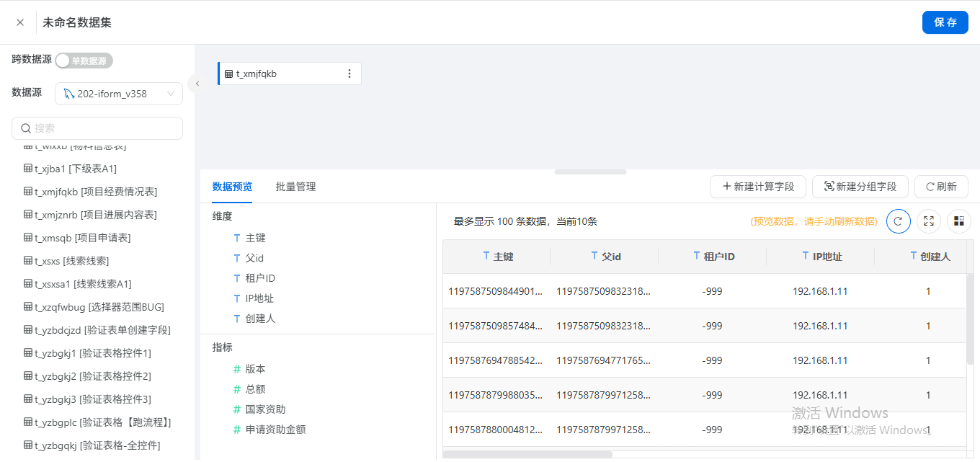Select the t_xmjfqkb table node on canvas
Image resolution: width=980 pixels, height=462 pixels.
point(289,74)
